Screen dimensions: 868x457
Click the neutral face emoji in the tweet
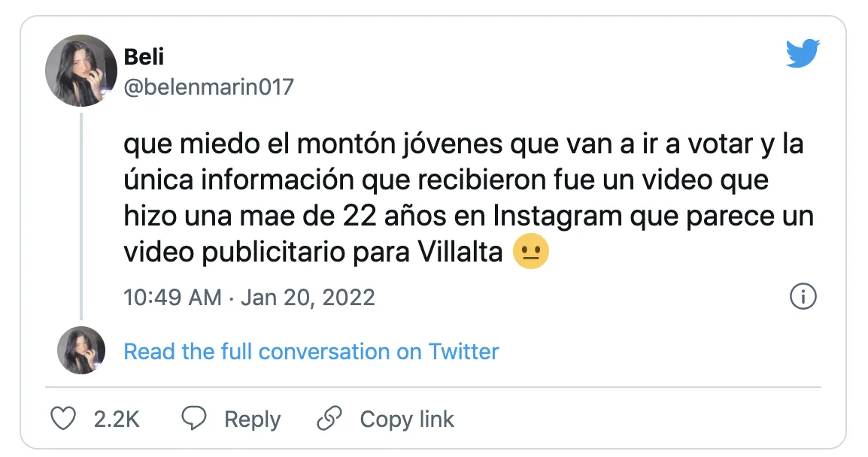[530, 253]
